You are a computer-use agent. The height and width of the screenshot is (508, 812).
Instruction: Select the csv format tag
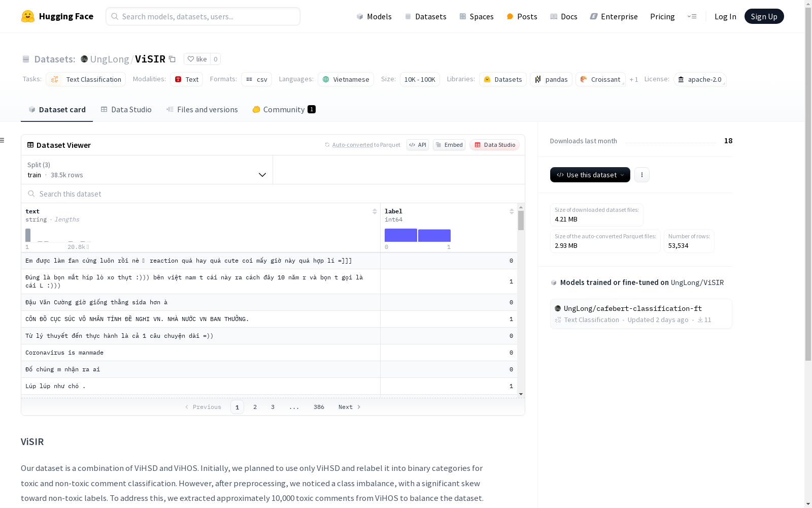256,79
